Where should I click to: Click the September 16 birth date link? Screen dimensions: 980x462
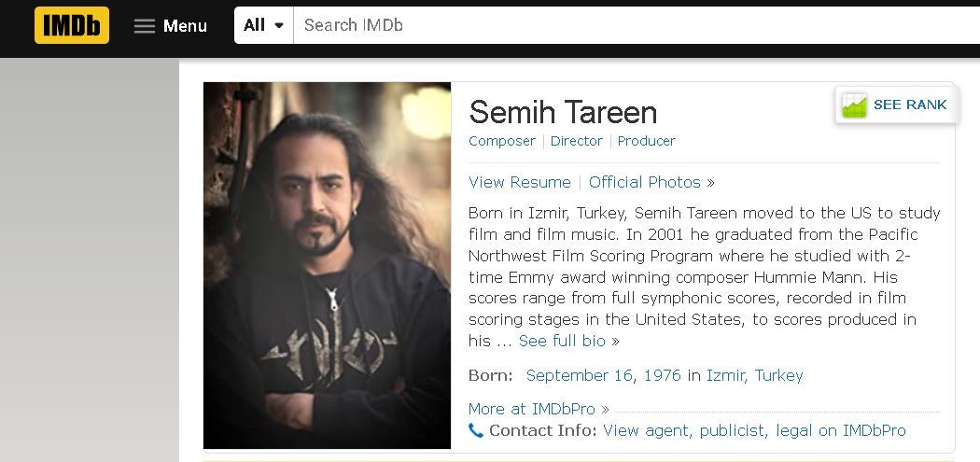[x=579, y=375]
